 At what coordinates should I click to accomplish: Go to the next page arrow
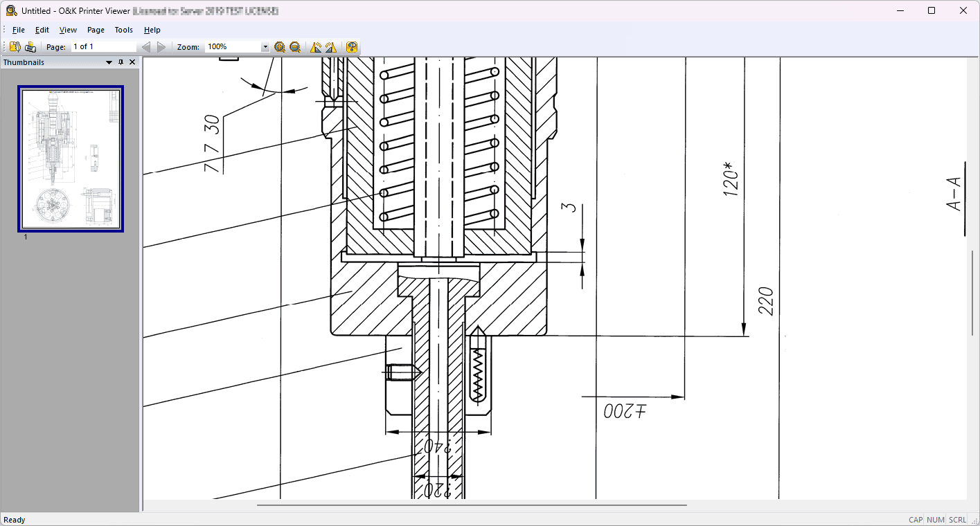161,47
